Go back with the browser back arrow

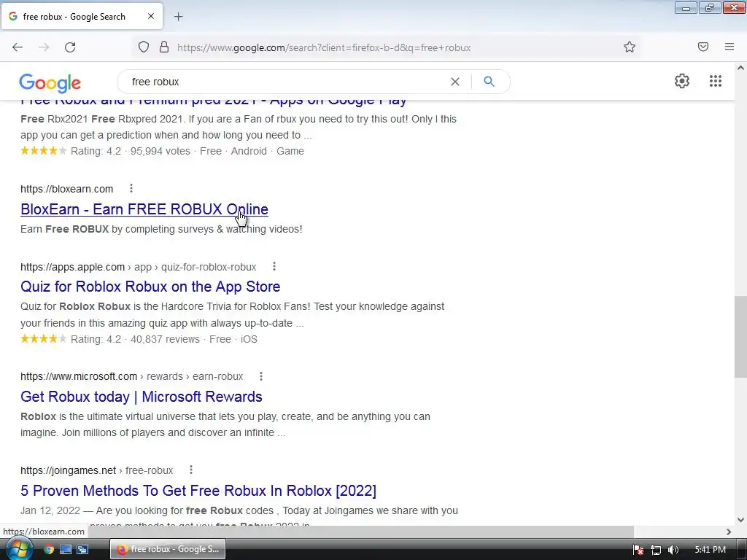pyautogui.click(x=18, y=47)
